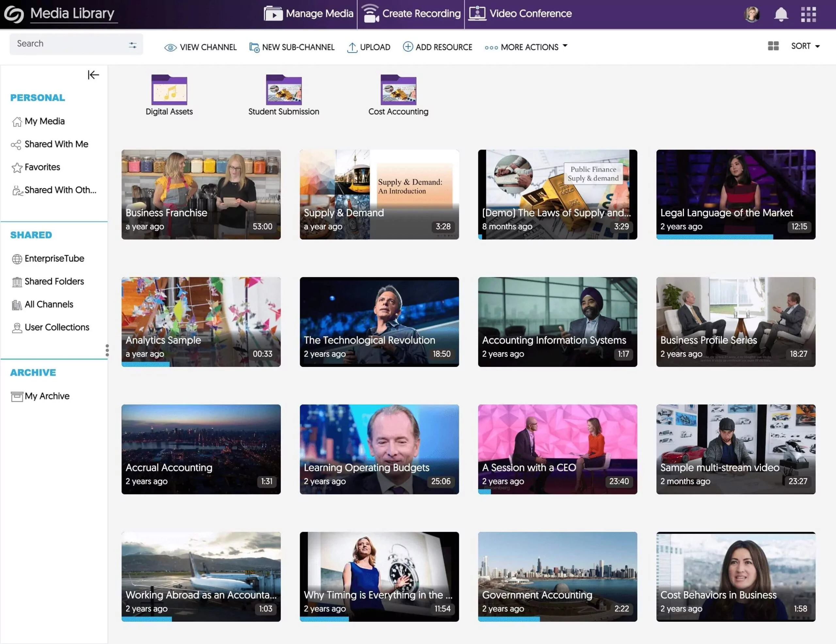This screenshot has height=644, width=836.
Task: Toggle the sidebar collapse arrow
Action: [x=93, y=74]
